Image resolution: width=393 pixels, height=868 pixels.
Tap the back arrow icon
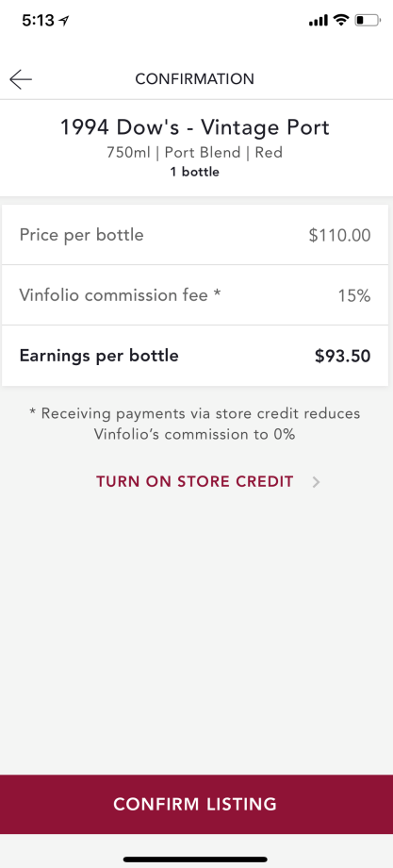21,79
